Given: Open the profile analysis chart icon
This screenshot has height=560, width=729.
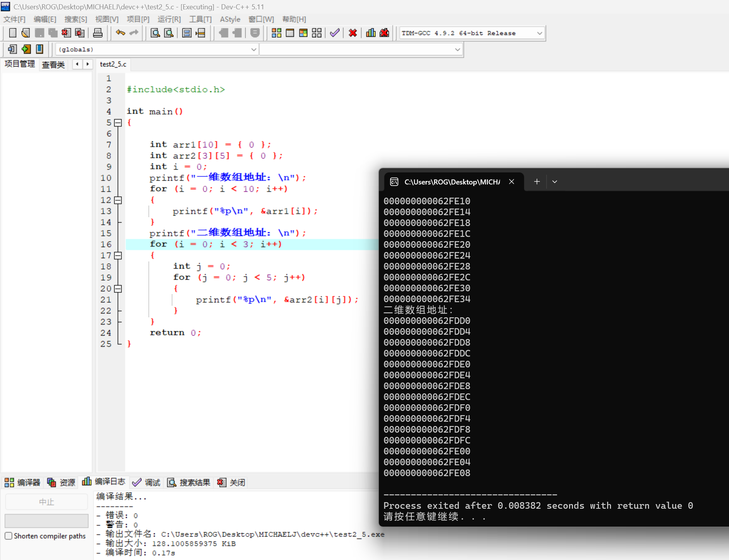Looking at the screenshot, I should [x=371, y=33].
